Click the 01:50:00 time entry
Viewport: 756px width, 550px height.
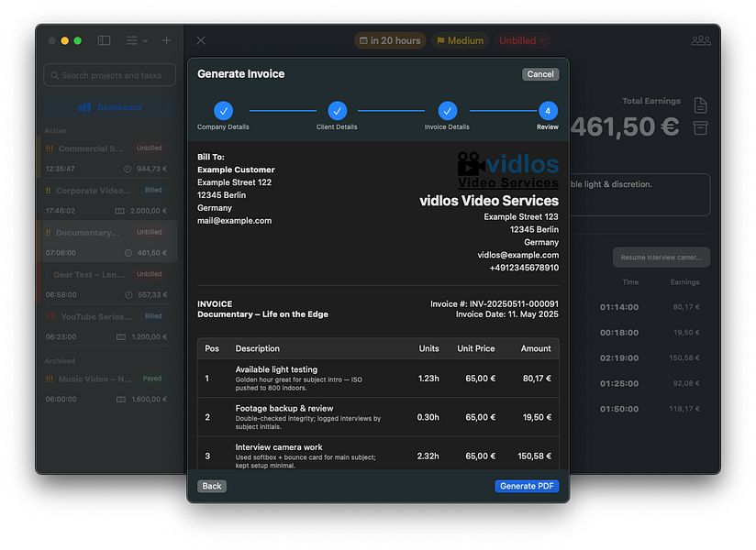[x=619, y=409]
